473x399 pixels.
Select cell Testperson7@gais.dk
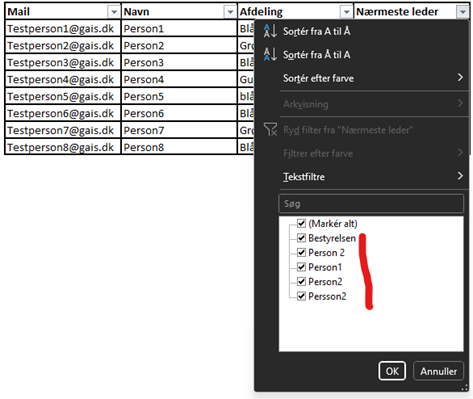tap(63, 130)
